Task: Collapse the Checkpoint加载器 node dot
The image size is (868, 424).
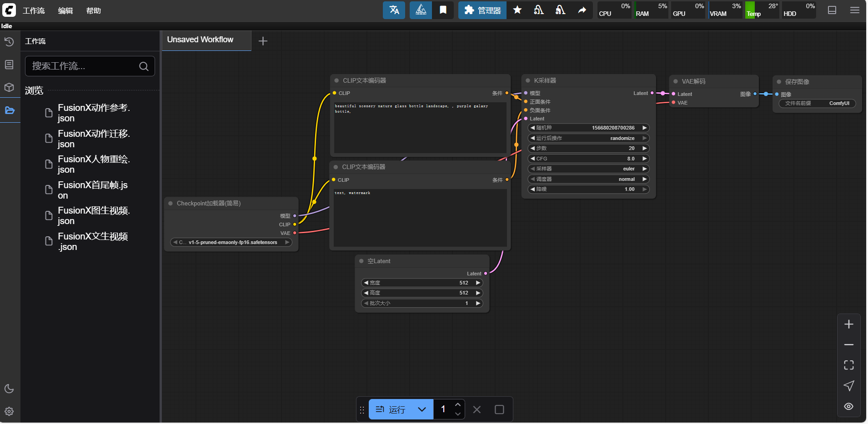Action: pos(171,203)
